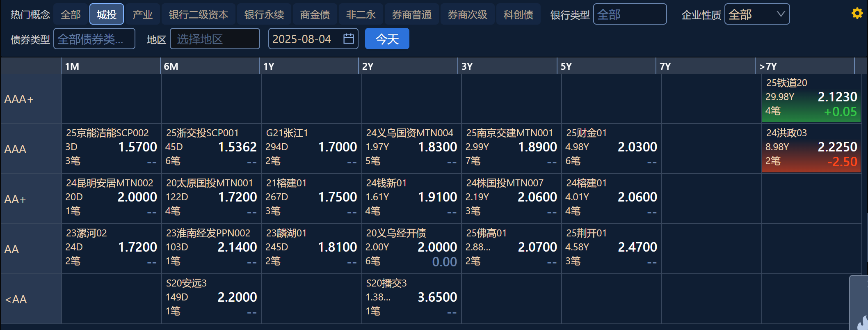Select the 商金债 tab
Image resolution: width=868 pixels, height=330 pixels.
pyautogui.click(x=315, y=15)
